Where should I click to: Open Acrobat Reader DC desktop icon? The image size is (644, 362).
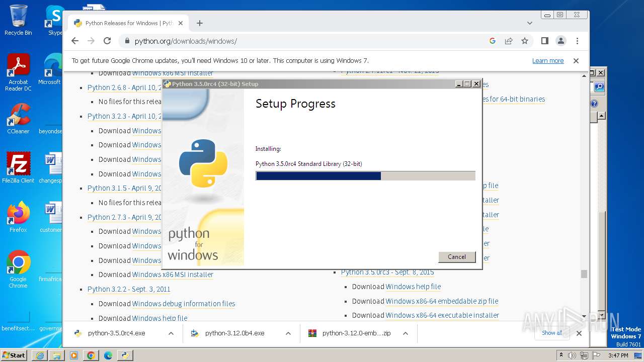(x=18, y=72)
